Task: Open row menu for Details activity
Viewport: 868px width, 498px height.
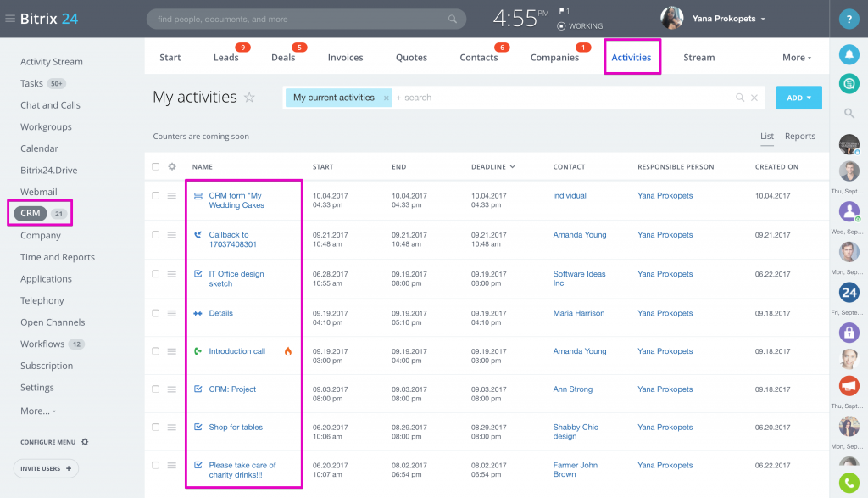Action: tap(171, 314)
